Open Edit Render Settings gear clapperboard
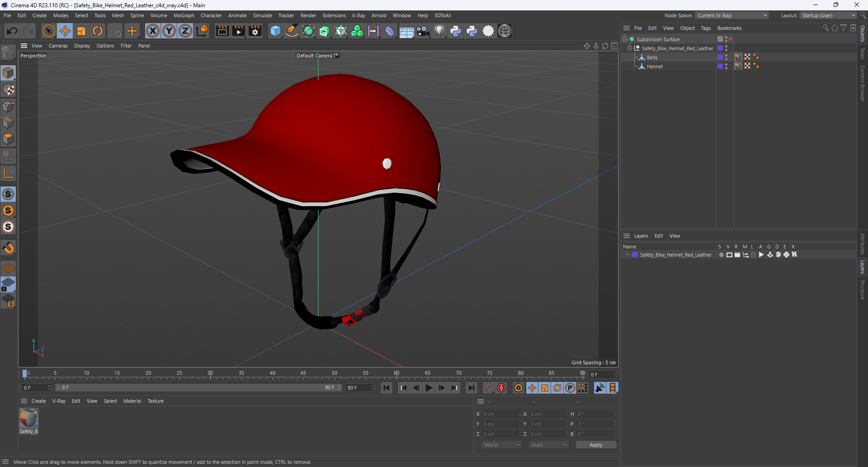Viewport: 868px width, 467px height. click(x=255, y=31)
